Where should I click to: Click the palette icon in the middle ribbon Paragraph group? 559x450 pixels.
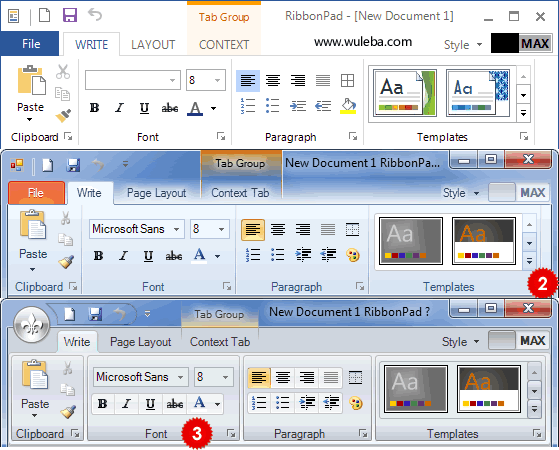click(353, 255)
